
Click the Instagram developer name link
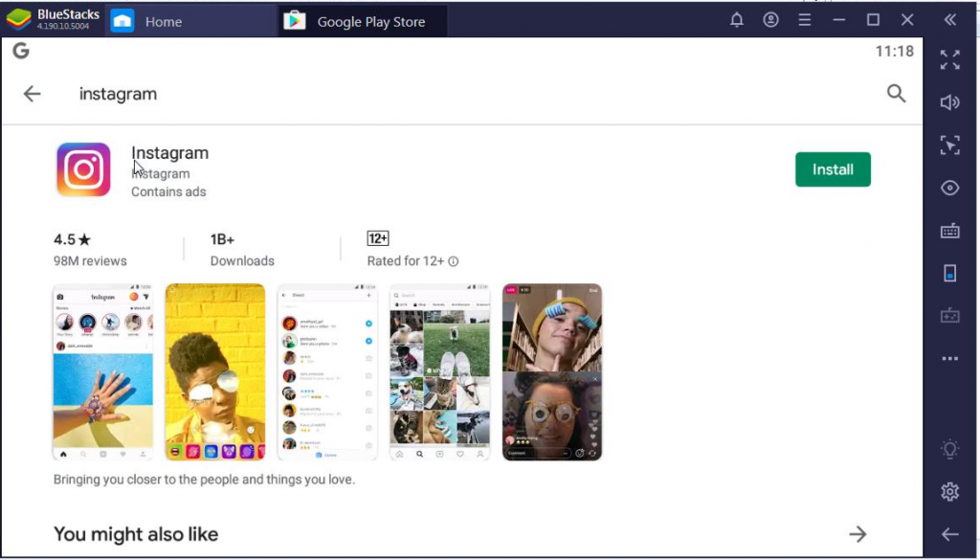coord(161,174)
